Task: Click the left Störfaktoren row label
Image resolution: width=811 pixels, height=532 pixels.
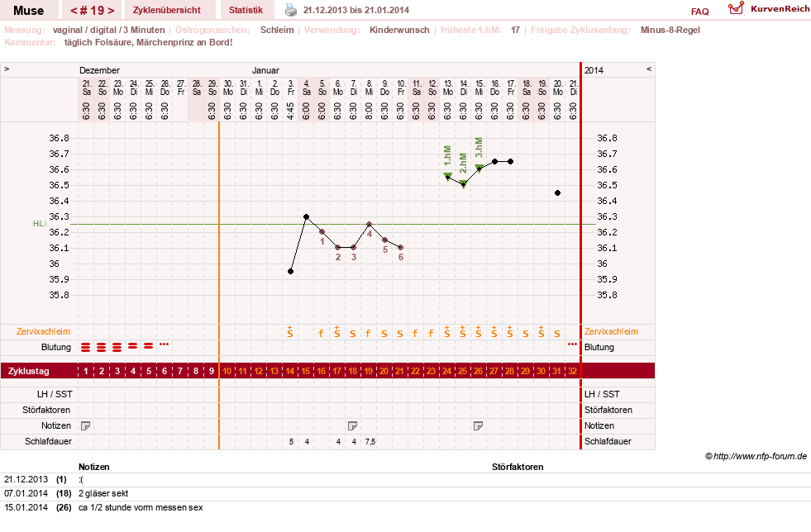Action: coord(46,410)
